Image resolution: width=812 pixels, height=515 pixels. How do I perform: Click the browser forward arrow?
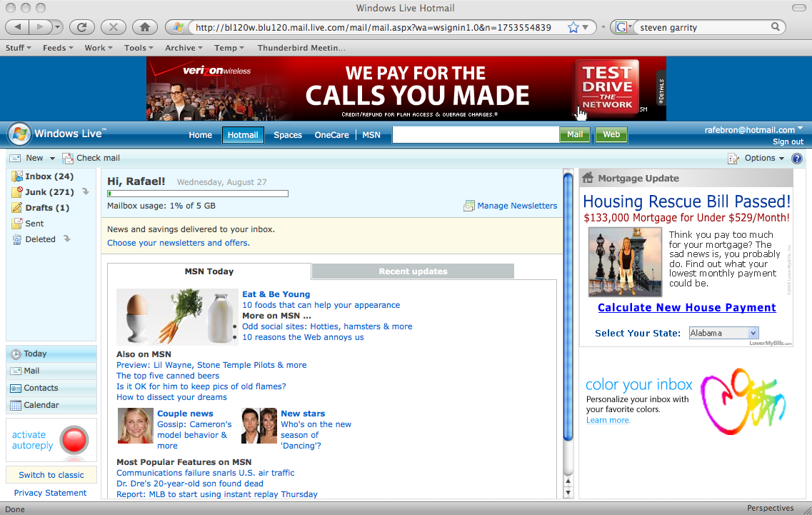pos(40,27)
